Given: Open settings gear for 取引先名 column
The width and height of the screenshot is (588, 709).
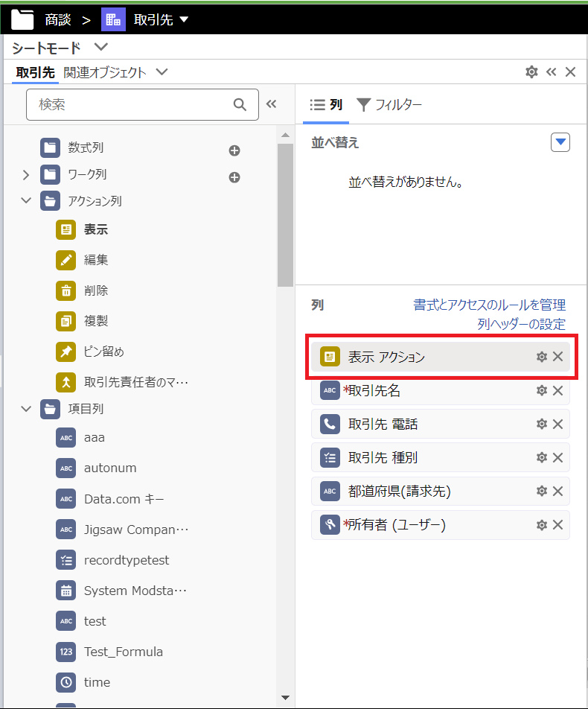Looking at the screenshot, I should (x=541, y=390).
